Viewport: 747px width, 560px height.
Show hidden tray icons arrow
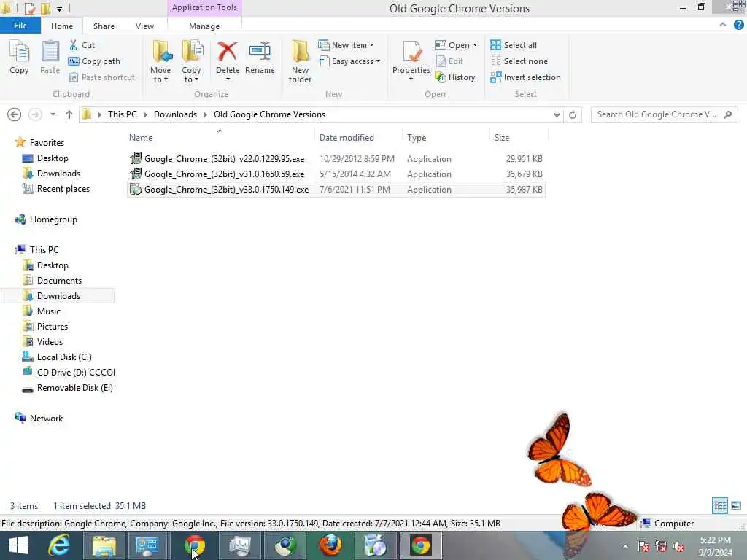pos(625,546)
